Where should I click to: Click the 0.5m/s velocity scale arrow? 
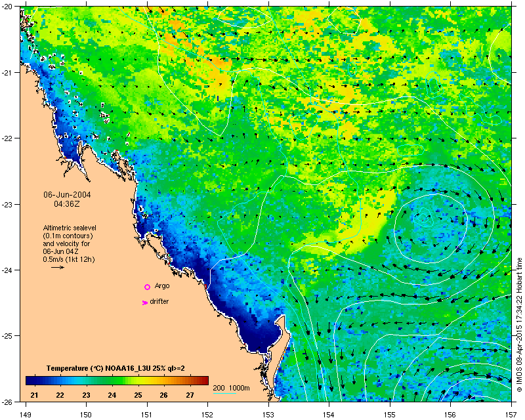58,267
